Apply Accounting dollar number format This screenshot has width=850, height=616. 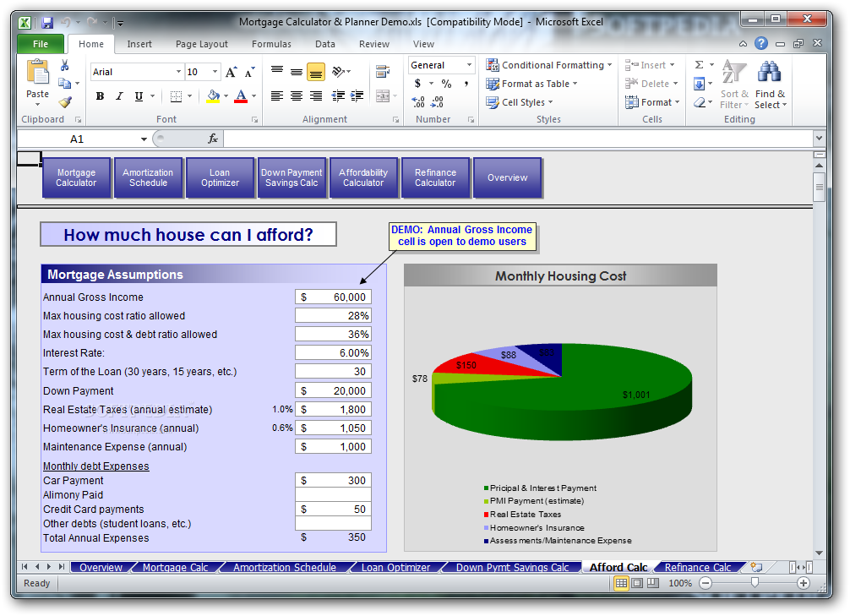tap(417, 84)
